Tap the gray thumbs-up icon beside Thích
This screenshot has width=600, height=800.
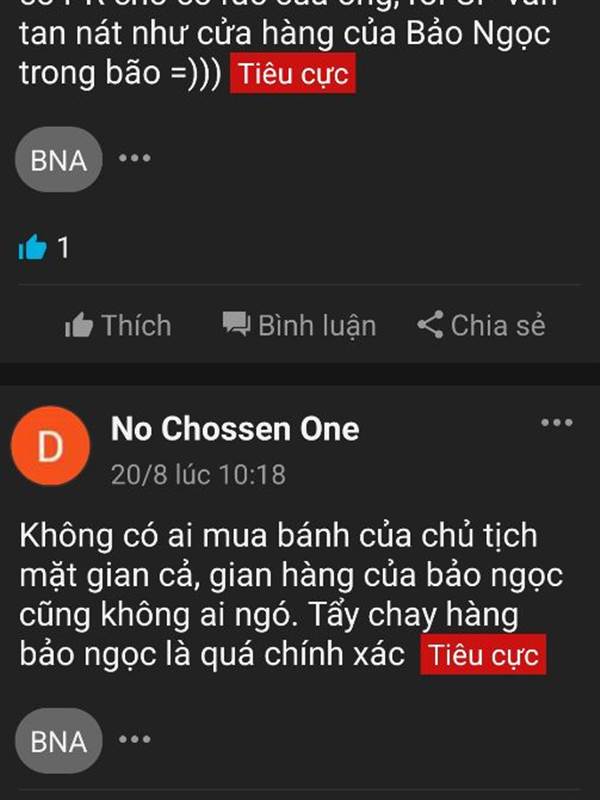coord(79,326)
